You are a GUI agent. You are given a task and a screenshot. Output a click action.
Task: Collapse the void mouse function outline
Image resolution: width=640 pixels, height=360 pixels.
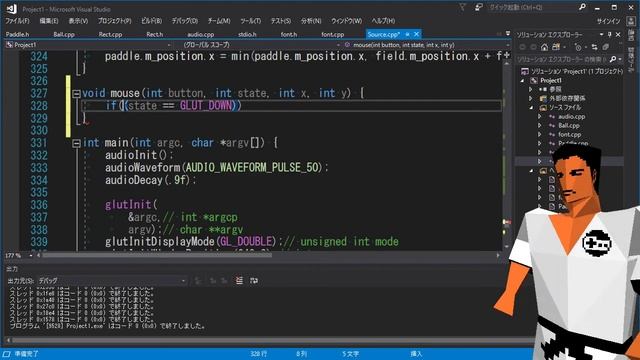76,93
